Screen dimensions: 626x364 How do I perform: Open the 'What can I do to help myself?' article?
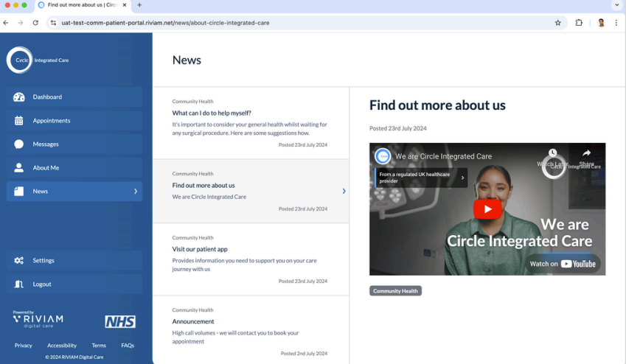212,113
